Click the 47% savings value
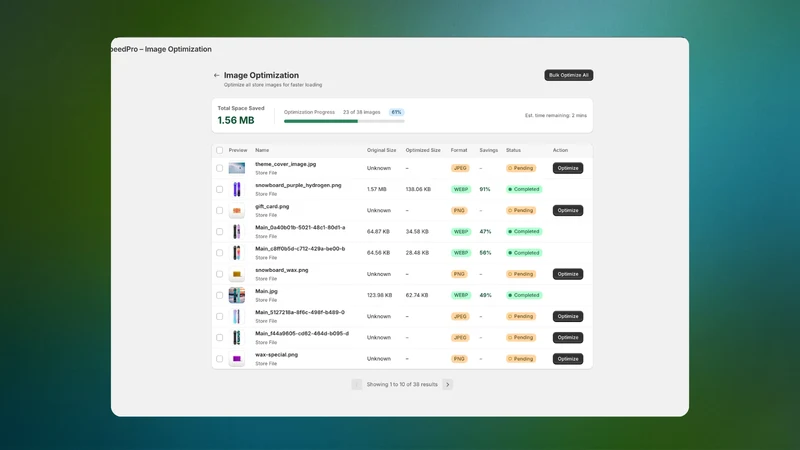The height and width of the screenshot is (450, 800). [485, 232]
